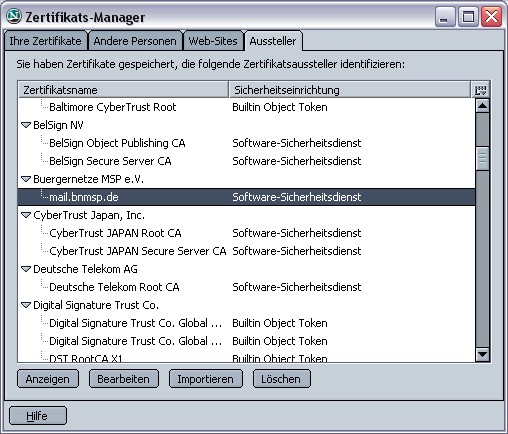This screenshot has width=508, height=434.
Task: Select the mail.bnmsp.de certificate
Action: 246,197
